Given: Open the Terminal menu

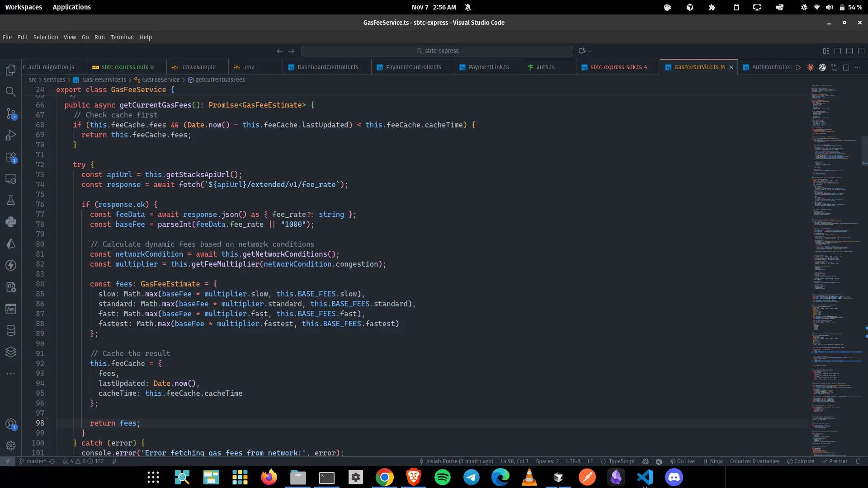Looking at the screenshot, I should click(122, 37).
